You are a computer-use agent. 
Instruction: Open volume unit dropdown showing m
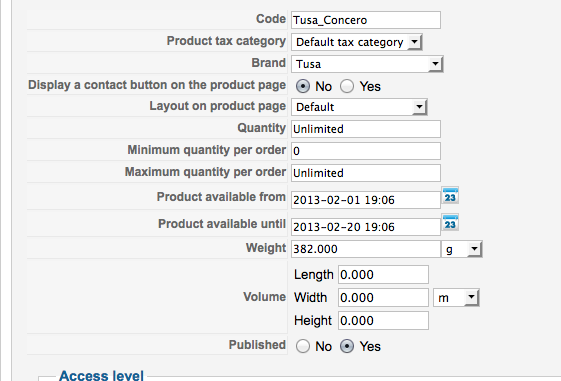pyautogui.click(x=456, y=298)
